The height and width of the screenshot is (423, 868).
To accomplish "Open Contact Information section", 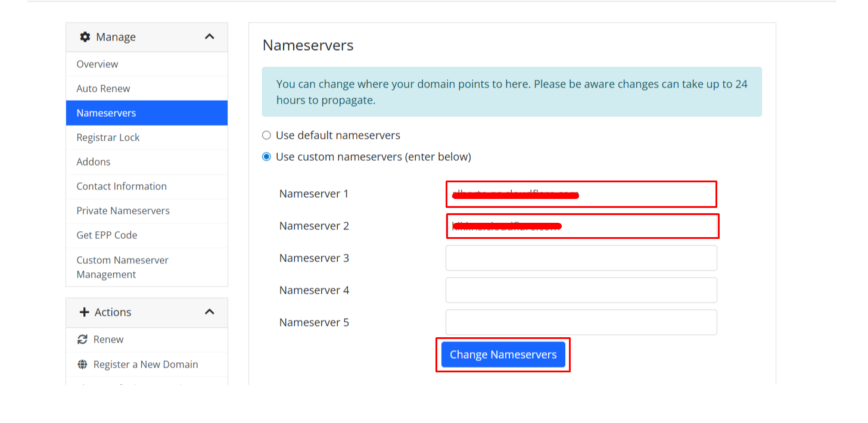I will (x=122, y=186).
